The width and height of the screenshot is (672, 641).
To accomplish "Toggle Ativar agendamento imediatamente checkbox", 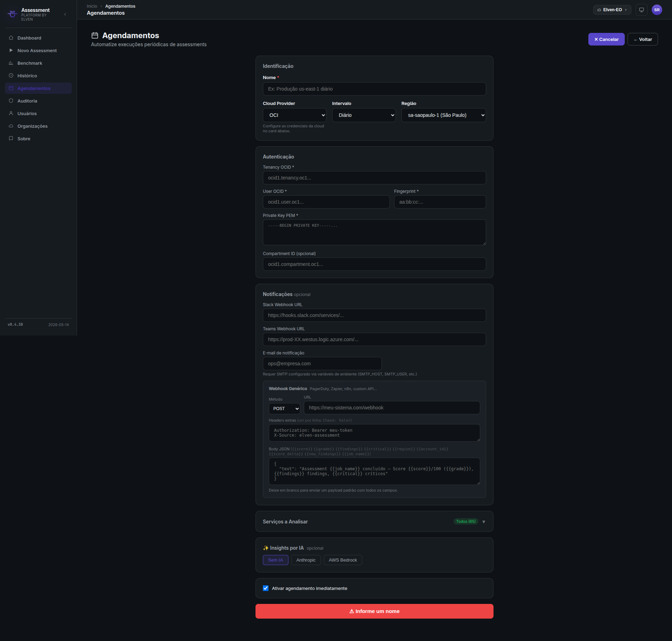I will pos(266,588).
